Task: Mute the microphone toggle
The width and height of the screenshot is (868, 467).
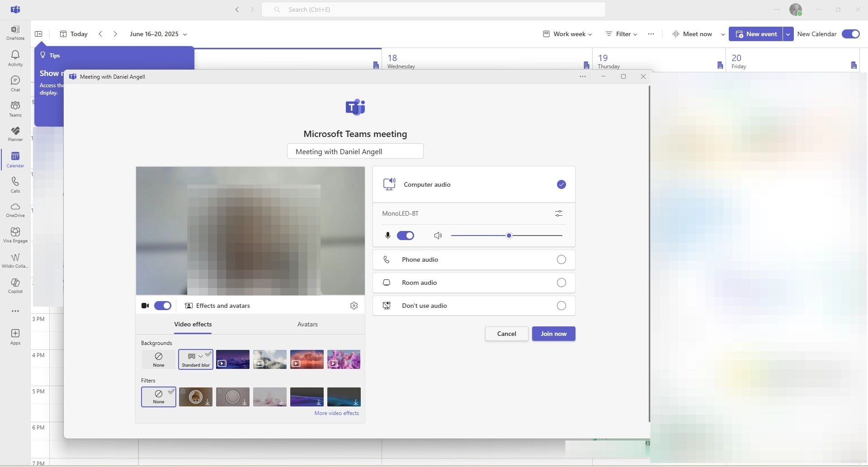Action: (x=406, y=236)
